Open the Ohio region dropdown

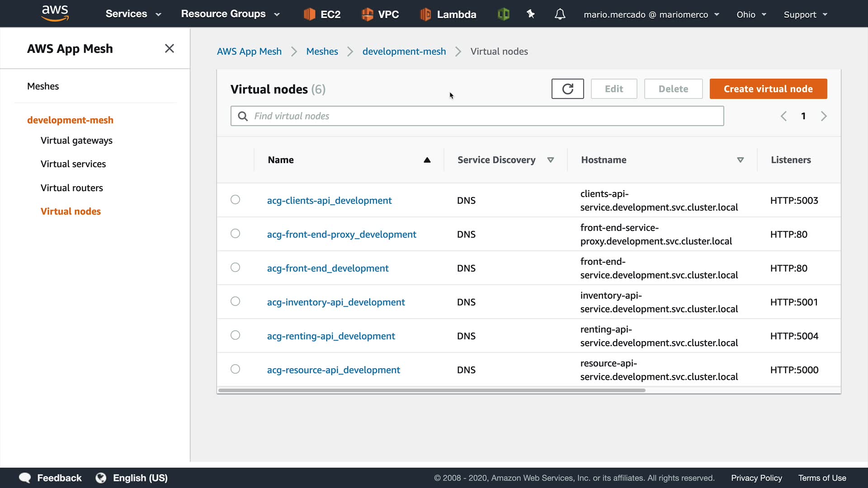(751, 14)
